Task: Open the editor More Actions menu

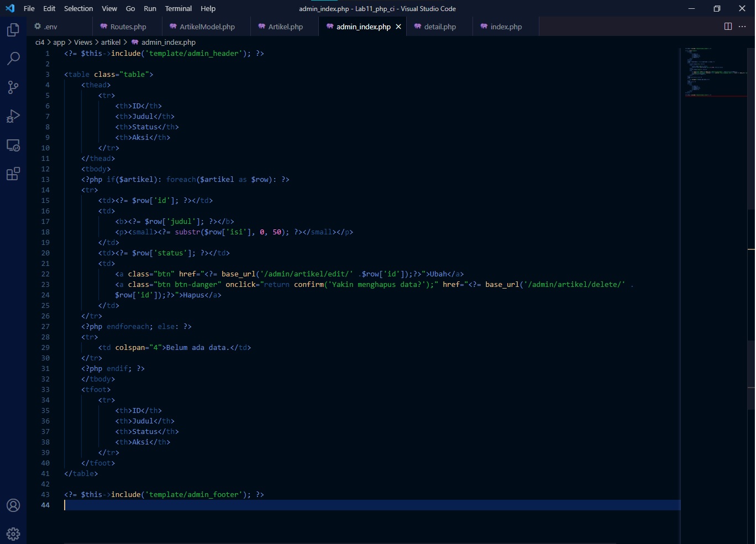Action: tap(743, 26)
